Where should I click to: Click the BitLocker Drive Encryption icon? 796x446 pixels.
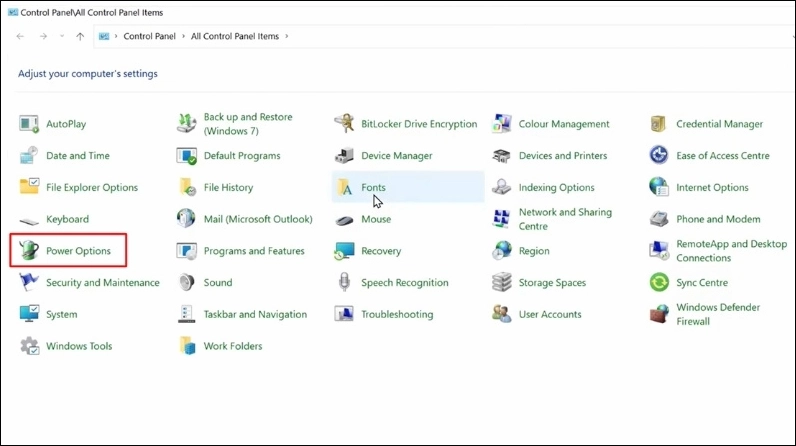click(x=345, y=124)
